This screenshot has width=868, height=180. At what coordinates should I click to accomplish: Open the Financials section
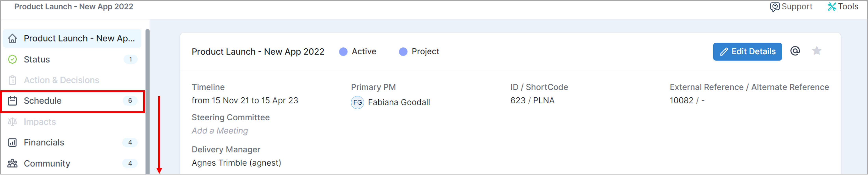pos(72,142)
